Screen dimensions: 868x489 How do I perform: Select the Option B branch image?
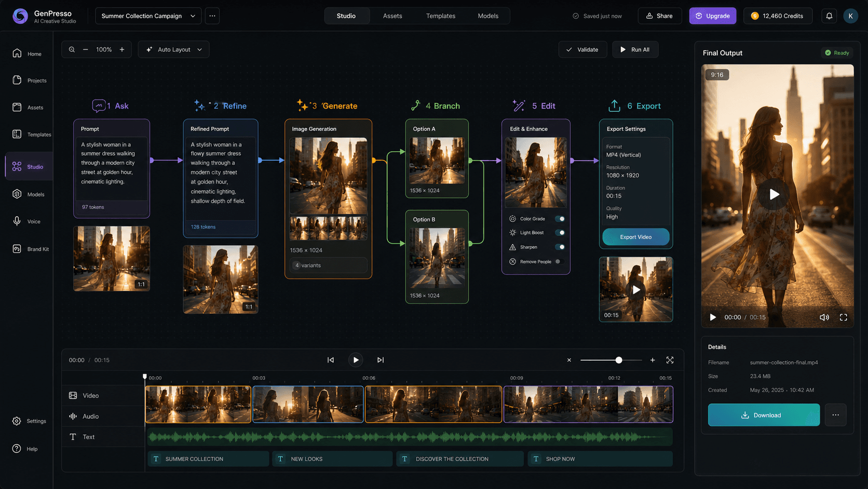437,258
